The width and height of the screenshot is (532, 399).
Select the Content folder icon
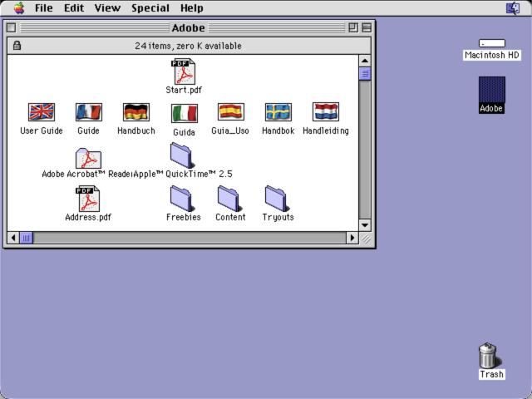point(229,199)
